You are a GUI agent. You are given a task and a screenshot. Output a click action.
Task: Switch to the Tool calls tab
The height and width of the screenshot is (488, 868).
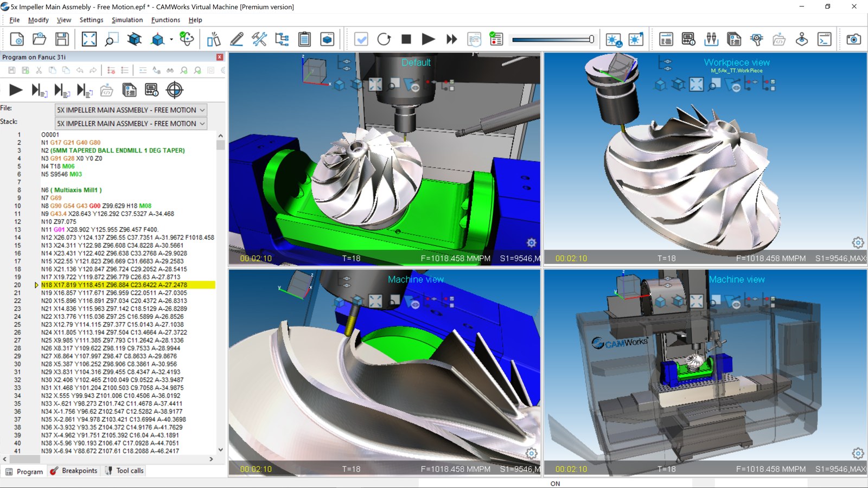(124, 471)
